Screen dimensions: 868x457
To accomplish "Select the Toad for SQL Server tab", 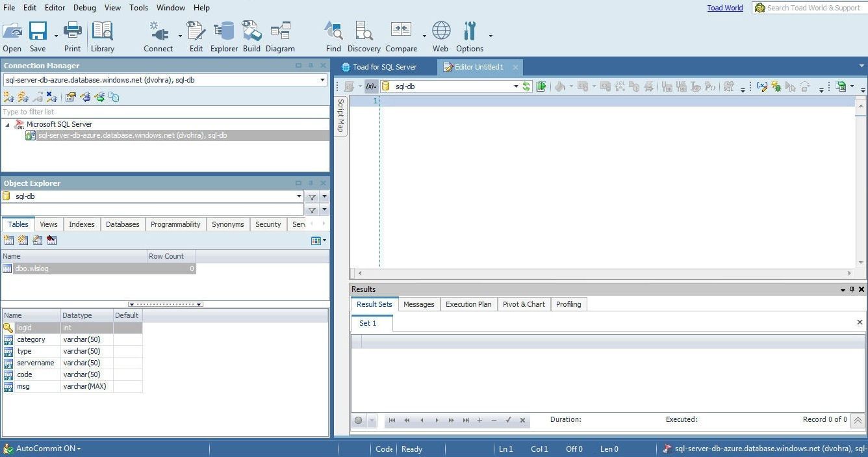I will pyautogui.click(x=385, y=67).
